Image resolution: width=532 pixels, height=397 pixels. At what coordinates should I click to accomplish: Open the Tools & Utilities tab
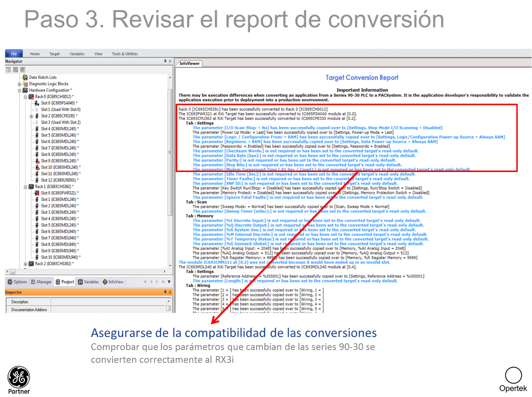tap(125, 54)
